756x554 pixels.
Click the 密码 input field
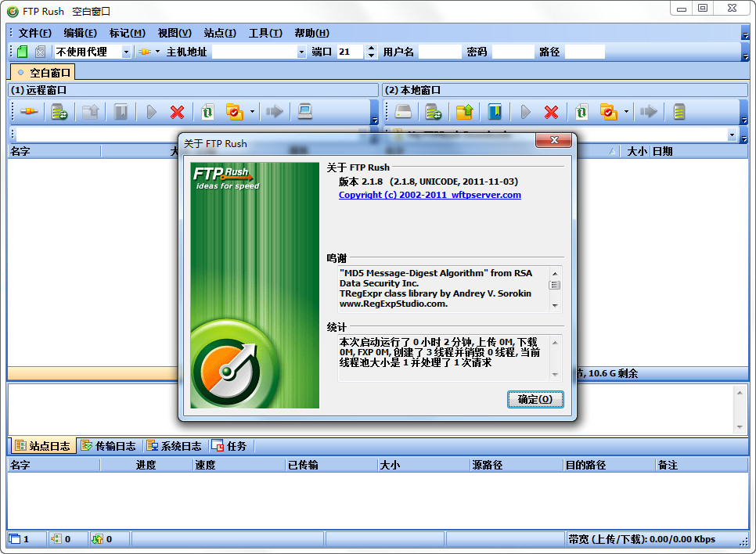513,52
